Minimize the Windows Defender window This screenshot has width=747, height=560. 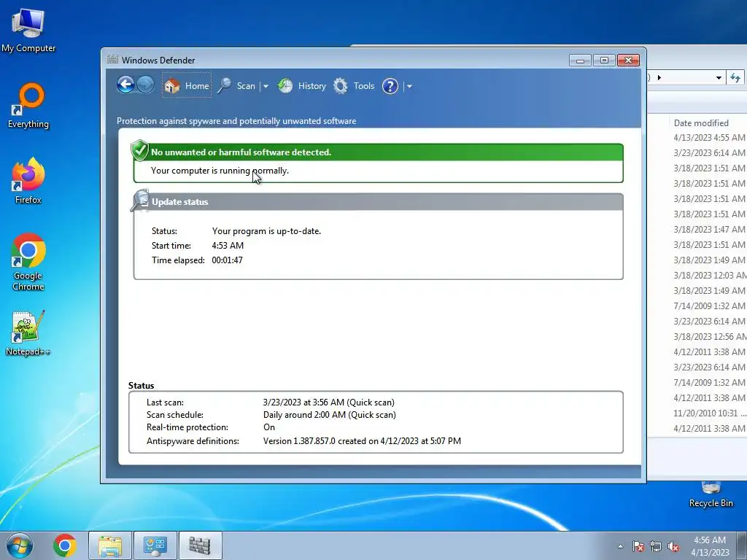pos(580,60)
